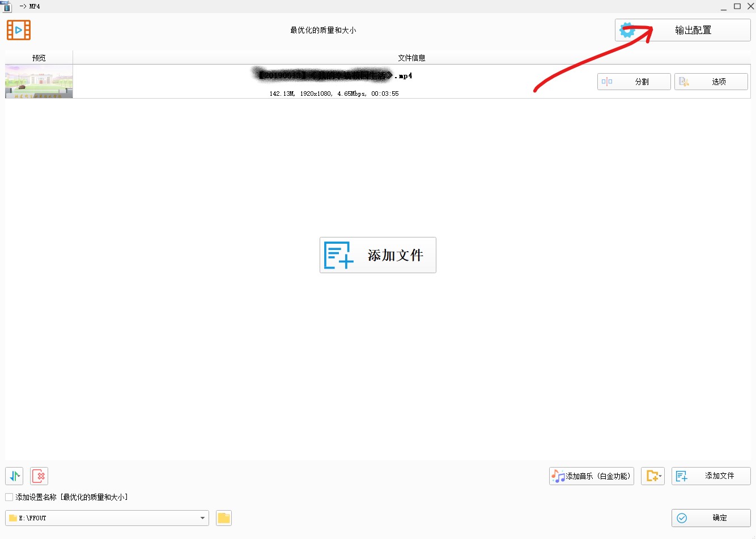Click the sort order arrows icon
This screenshot has height=539, width=756.
pos(14,476)
